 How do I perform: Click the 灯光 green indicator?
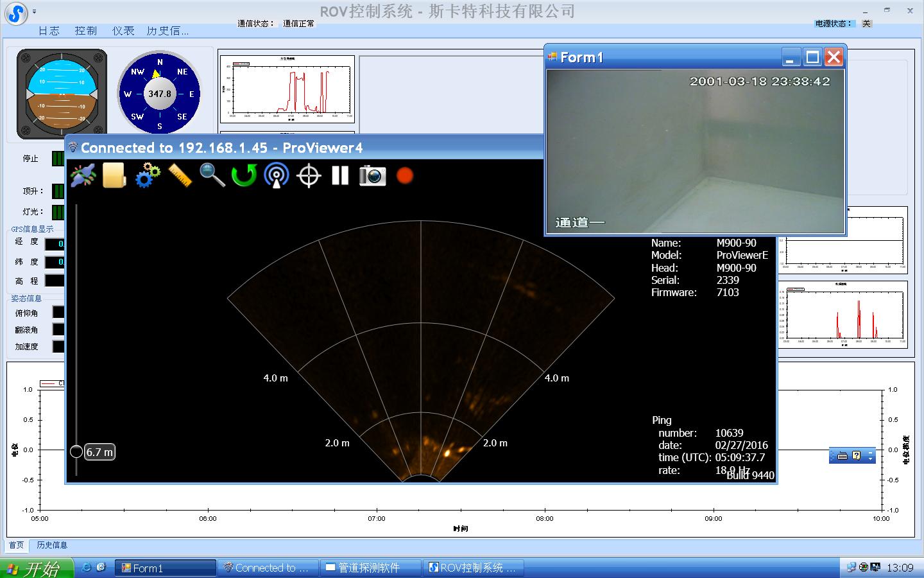coord(58,212)
